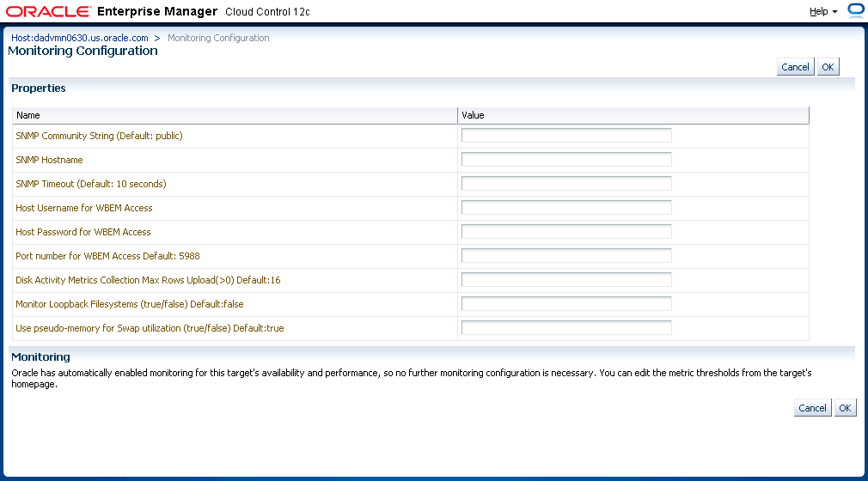The width and height of the screenshot is (868, 481).
Task: Select the 'Use pseudo-memory for Swap utilization' label
Action: (x=150, y=328)
